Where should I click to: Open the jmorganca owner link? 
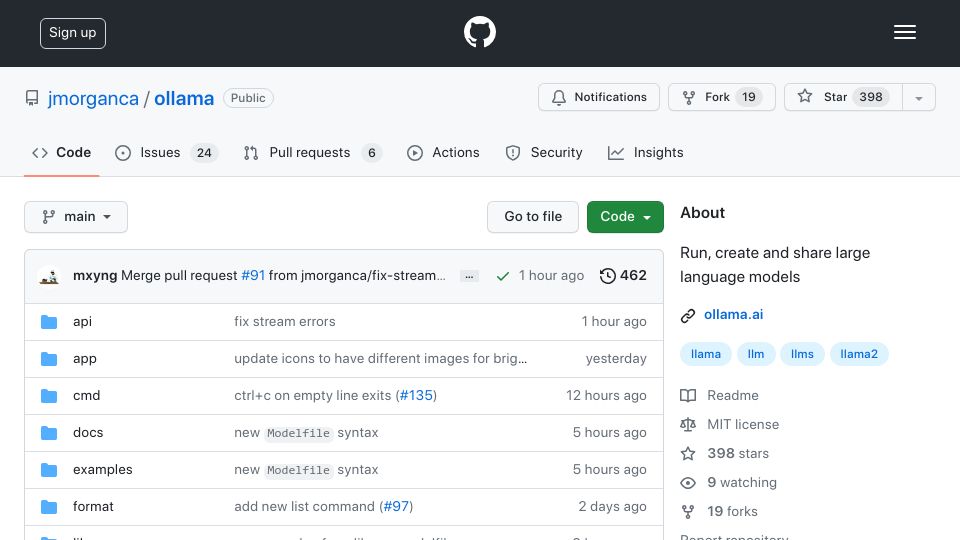pos(93,99)
